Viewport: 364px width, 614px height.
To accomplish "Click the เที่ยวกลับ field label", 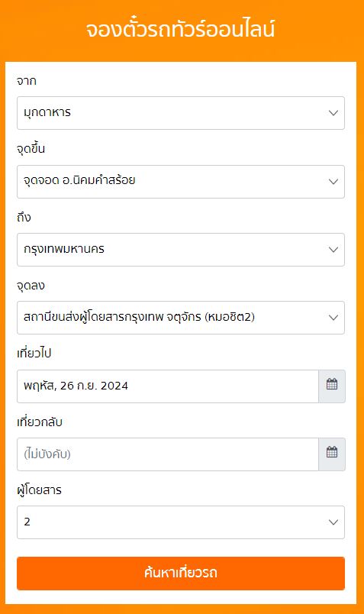I will pyautogui.click(x=40, y=422).
